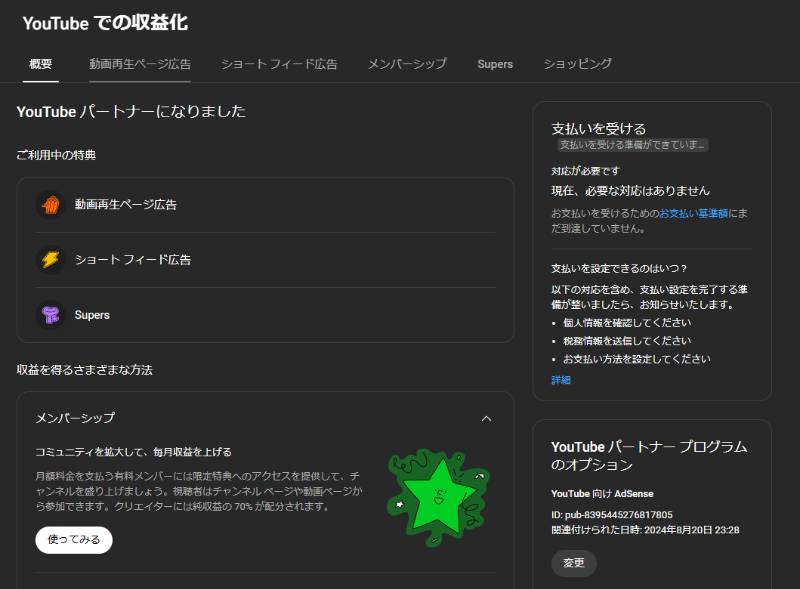Select the Supers benefit row text

(92, 315)
